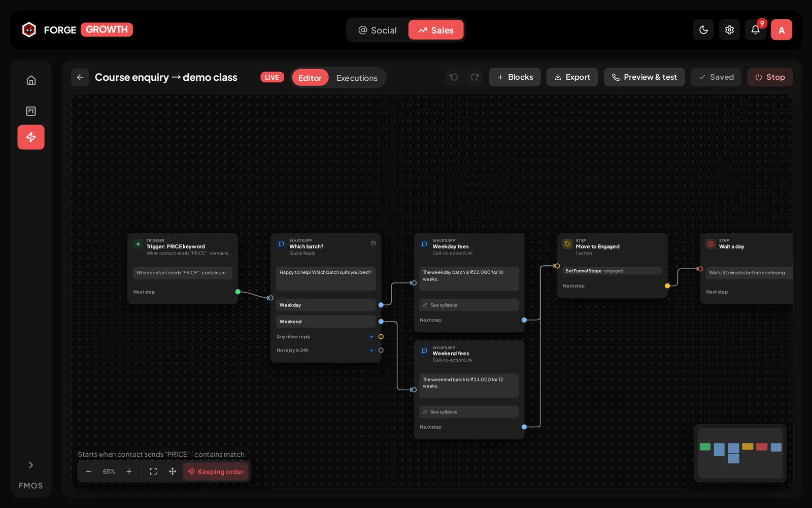Select the Editor tab
Image resolution: width=812 pixels, height=508 pixels.
[310, 78]
